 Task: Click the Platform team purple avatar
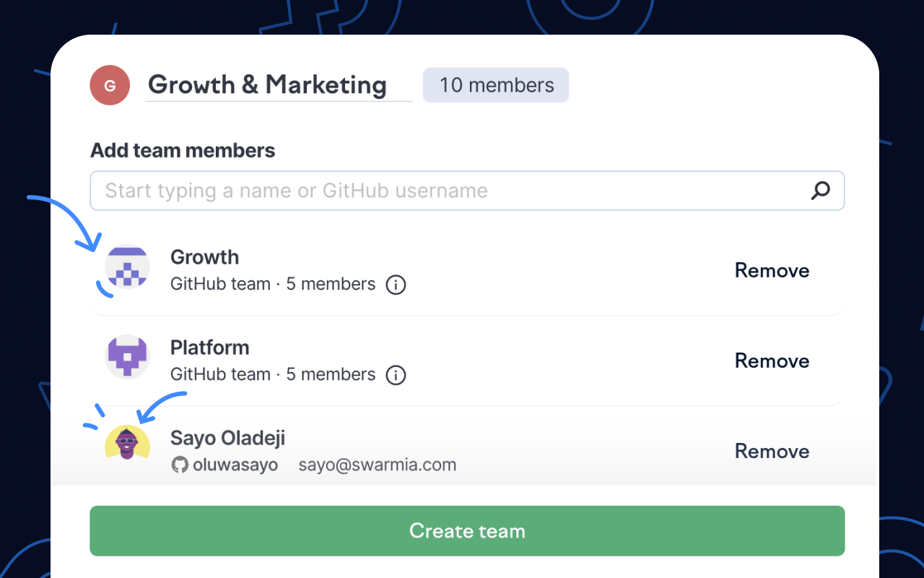[127, 356]
